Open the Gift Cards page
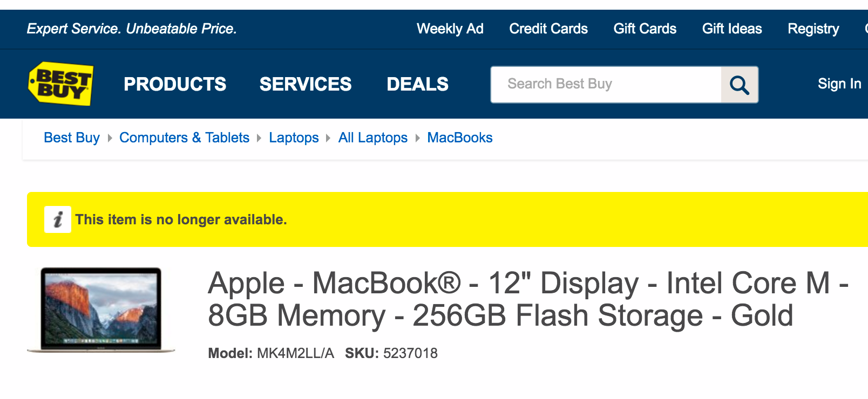The height and width of the screenshot is (399, 868). point(645,29)
